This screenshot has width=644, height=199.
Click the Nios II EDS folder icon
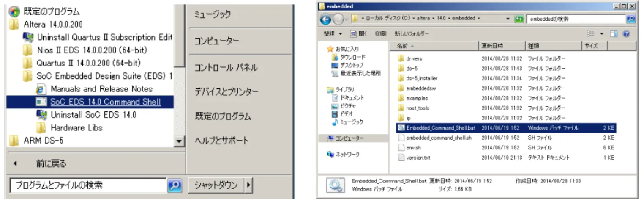coord(28,50)
